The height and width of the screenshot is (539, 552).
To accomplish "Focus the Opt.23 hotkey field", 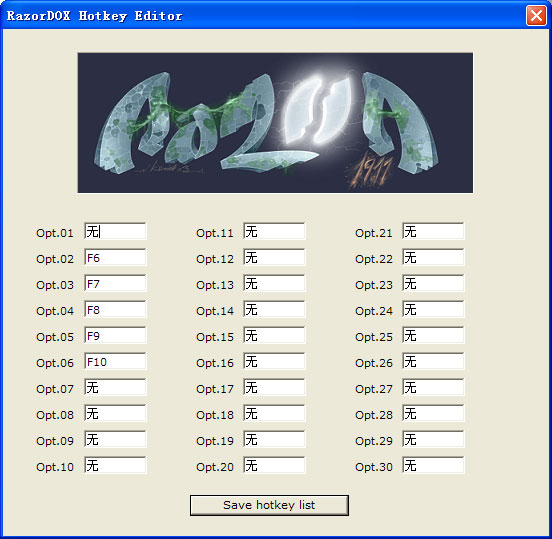I will pyautogui.click(x=434, y=283).
